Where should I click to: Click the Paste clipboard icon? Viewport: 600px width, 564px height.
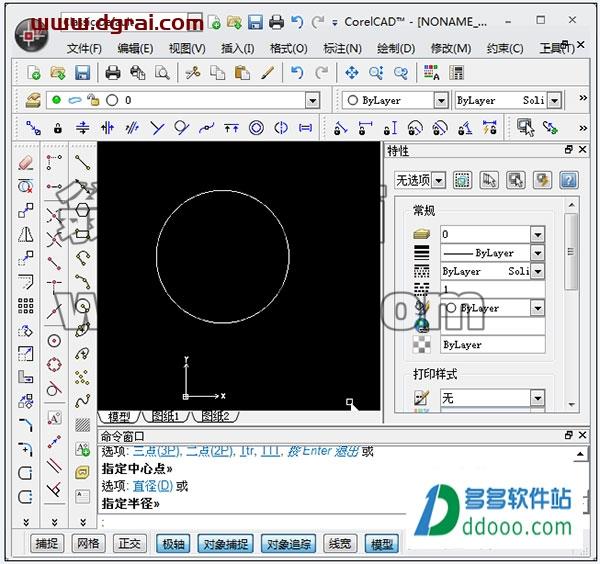(242, 72)
